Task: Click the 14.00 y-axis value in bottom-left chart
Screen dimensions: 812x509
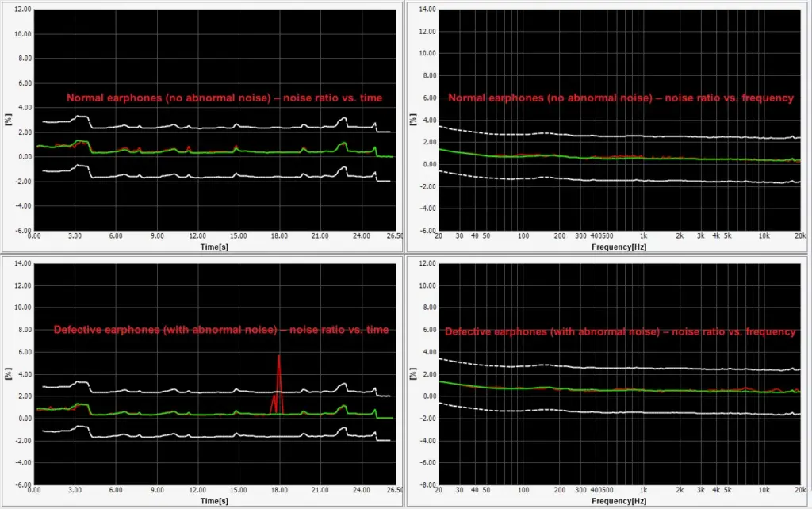Action: click(x=22, y=263)
